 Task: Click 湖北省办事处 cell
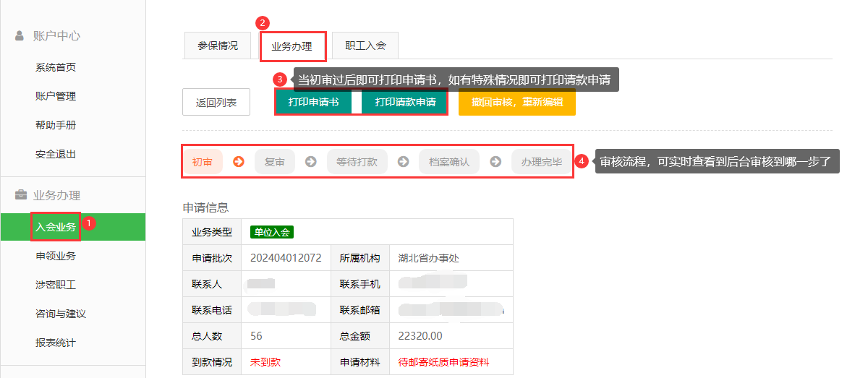pyautogui.click(x=429, y=257)
